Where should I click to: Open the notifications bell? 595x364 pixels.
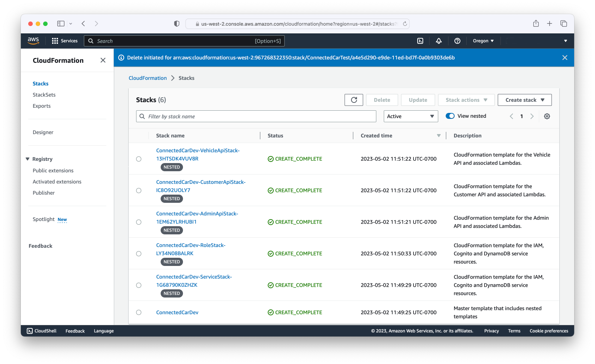(x=439, y=41)
